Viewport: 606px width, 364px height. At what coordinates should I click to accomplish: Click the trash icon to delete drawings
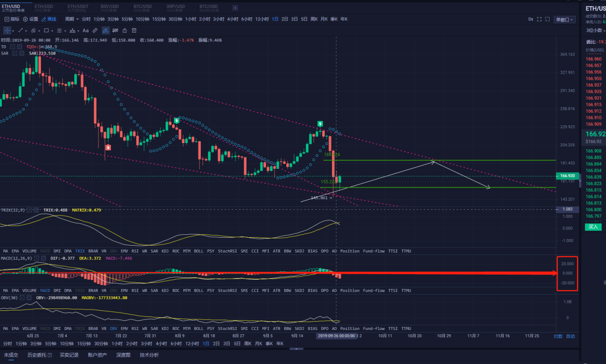point(134,31)
